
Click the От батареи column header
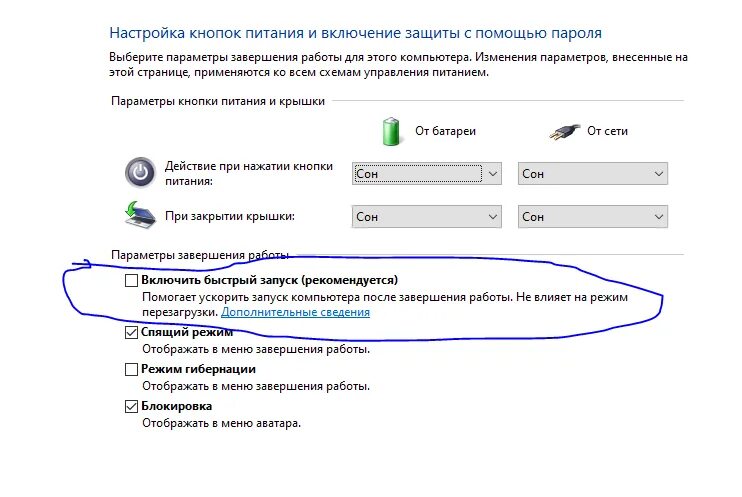click(445, 131)
